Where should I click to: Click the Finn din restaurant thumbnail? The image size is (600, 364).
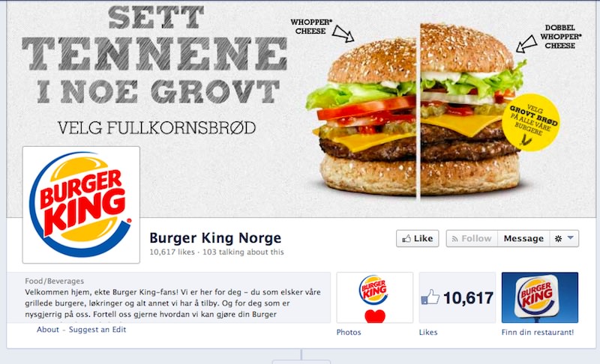click(540, 297)
